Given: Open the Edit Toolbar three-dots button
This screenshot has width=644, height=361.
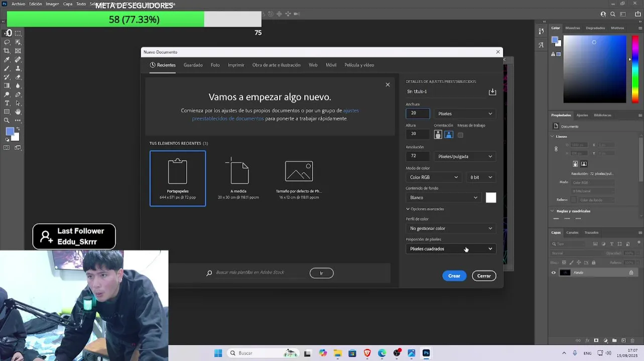Looking at the screenshot, I should click(x=18, y=120).
